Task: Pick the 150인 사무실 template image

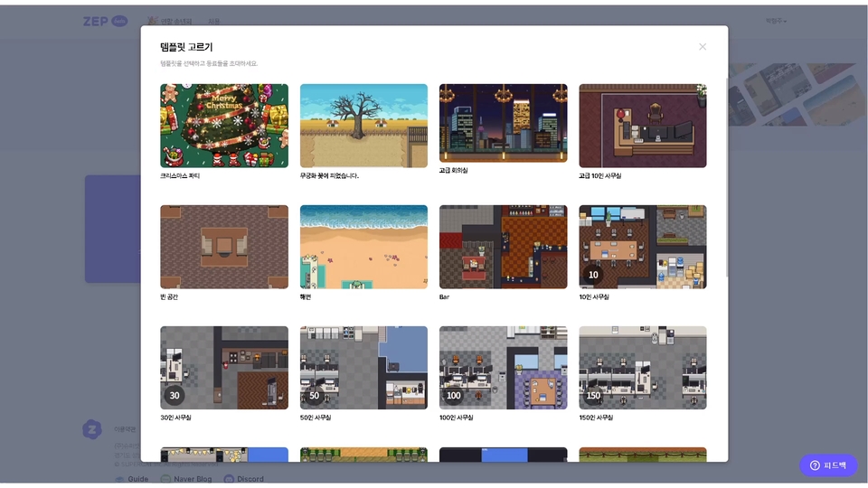Action: tap(643, 368)
